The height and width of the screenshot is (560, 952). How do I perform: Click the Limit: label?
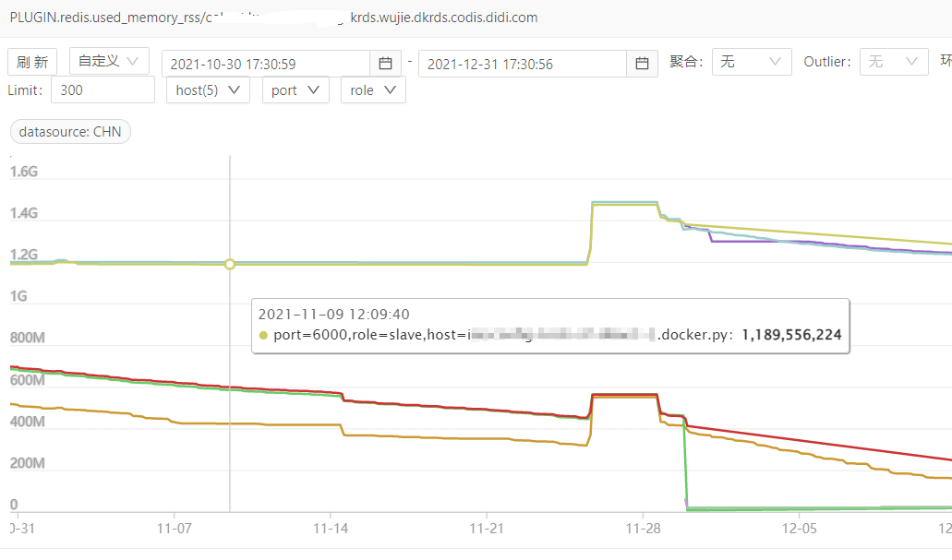[26, 90]
